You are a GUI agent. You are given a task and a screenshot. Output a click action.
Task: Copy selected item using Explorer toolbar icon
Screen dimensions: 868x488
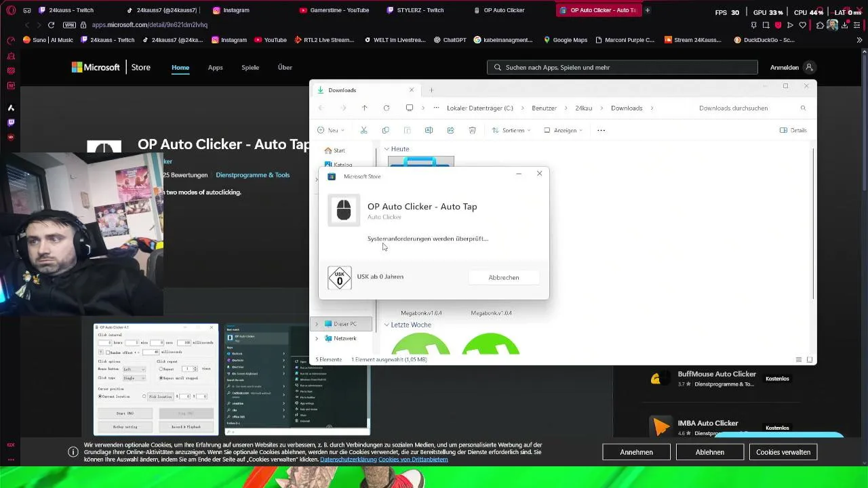(x=386, y=130)
